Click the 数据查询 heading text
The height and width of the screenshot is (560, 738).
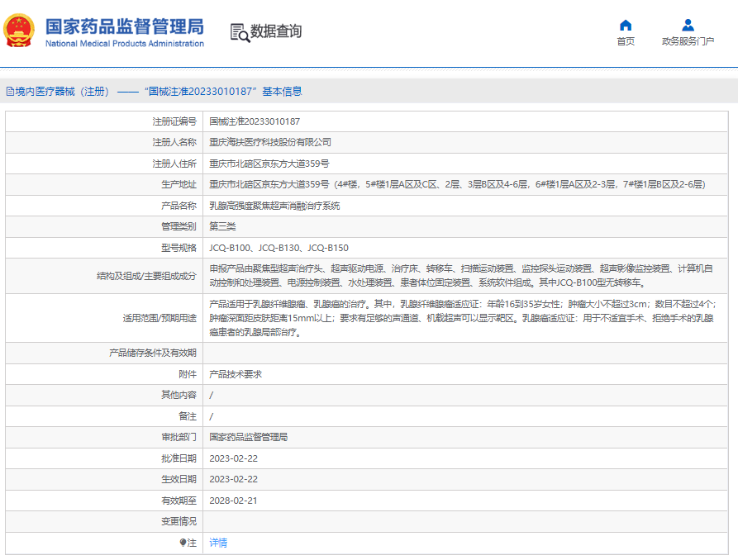tap(276, 31)
